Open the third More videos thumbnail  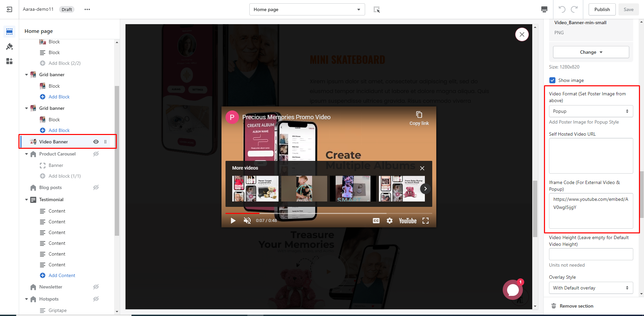[x=353, y=188]
